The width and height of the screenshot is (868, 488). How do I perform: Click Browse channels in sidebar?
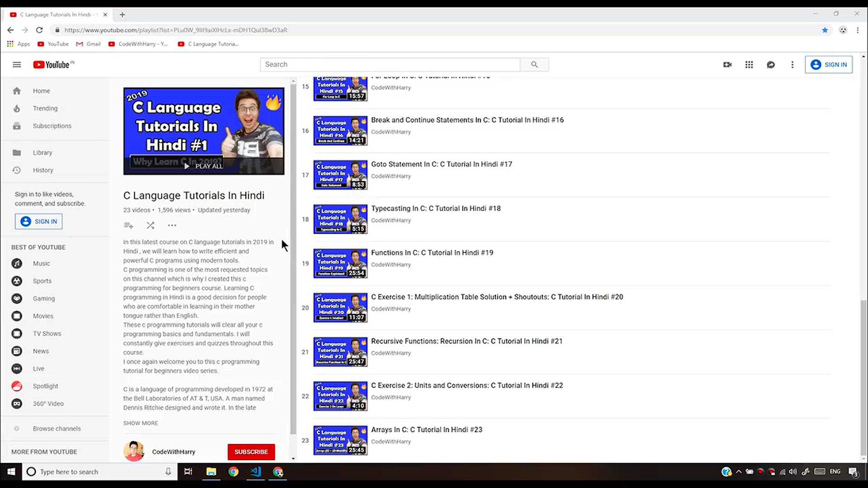pyautogui.click(x=54, y=428)
